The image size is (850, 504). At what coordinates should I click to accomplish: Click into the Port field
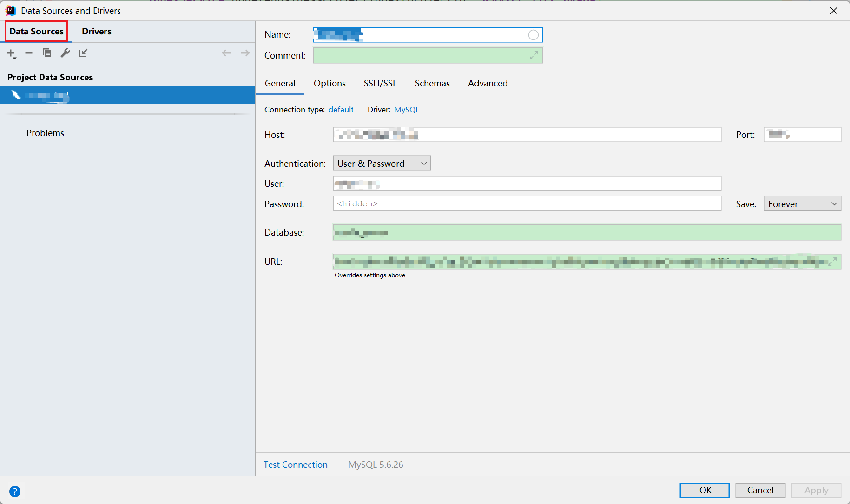(x=802, y=135)
